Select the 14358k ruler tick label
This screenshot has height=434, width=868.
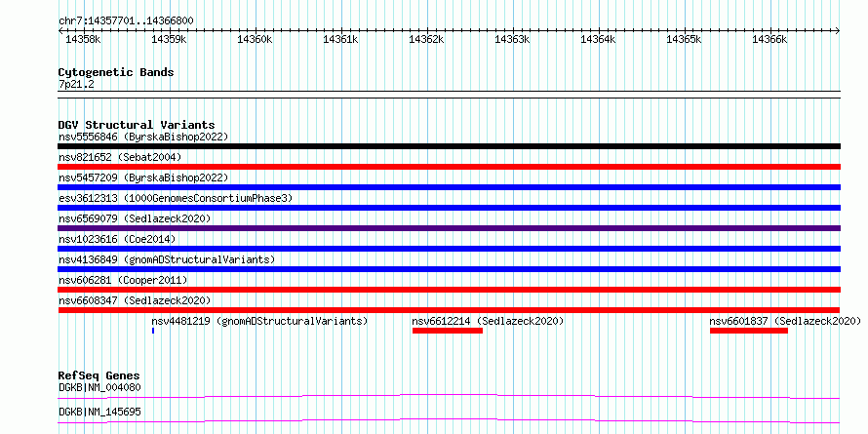(83, 39)
